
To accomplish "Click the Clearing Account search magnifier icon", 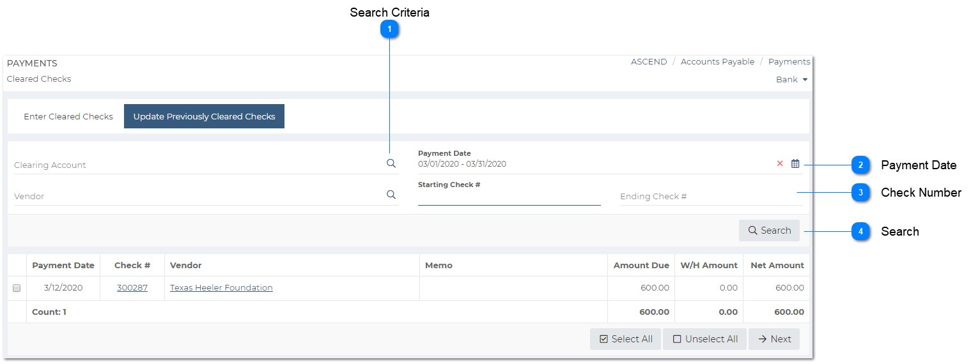I will [391, 163].
